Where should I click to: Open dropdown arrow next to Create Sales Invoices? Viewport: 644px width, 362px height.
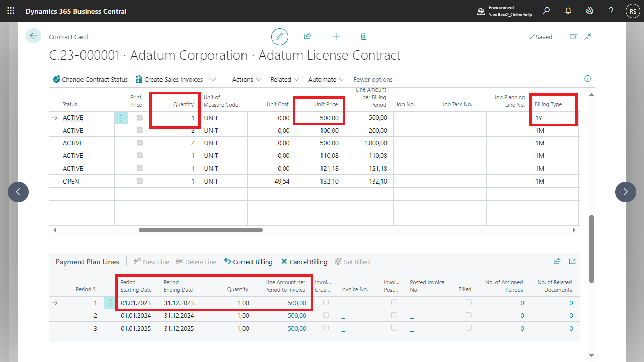click(213, 79)
